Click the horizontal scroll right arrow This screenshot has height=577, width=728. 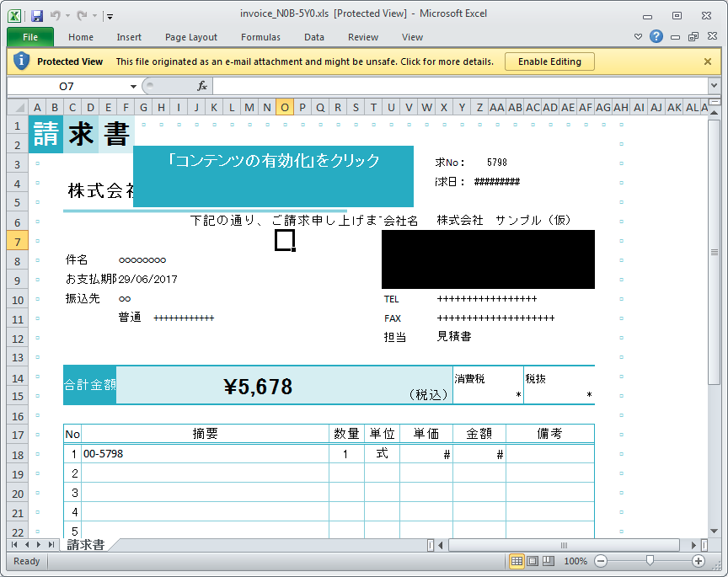click(693, 545)
